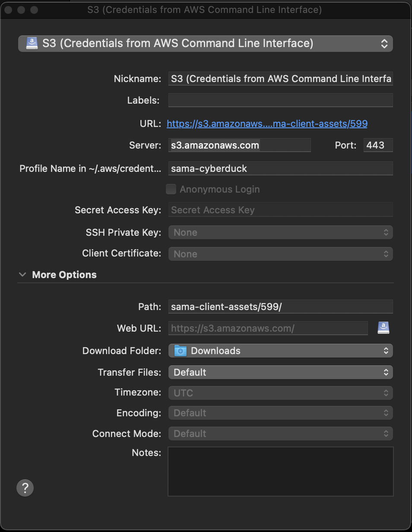Open the s3.amazonaws URL link
Viewport: 412px width, 532px height.
click(267, 123)
